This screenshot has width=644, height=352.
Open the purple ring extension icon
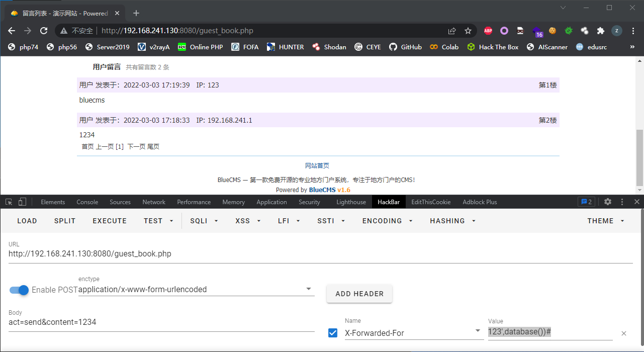[x=504, y=31]
